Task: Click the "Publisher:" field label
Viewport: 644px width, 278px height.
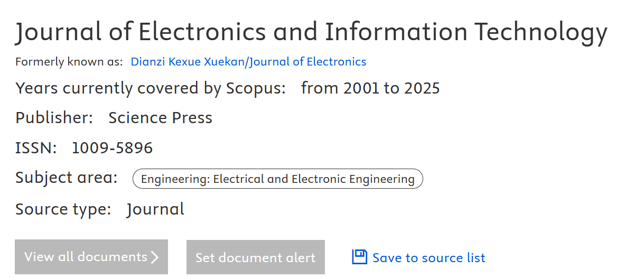Action: 54,117
